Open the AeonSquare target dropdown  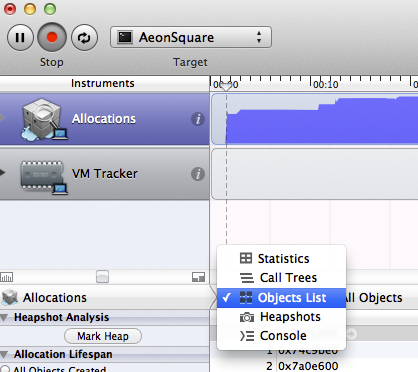point(191,37)
